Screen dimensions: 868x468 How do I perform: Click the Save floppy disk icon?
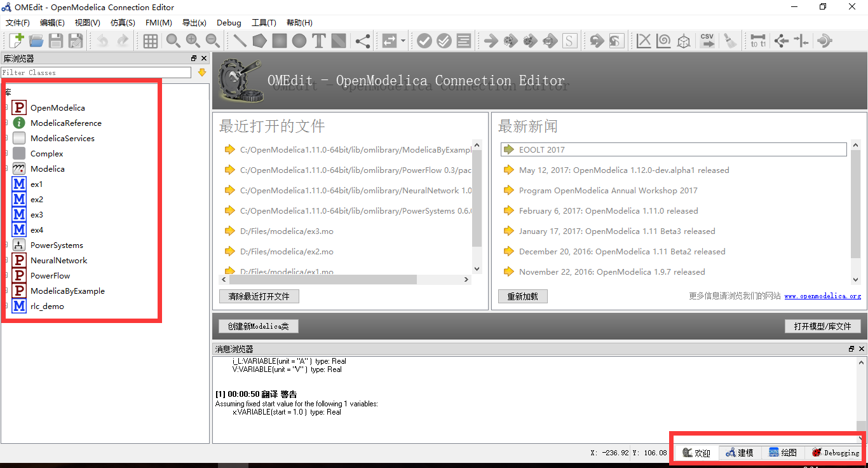[56, 41]
